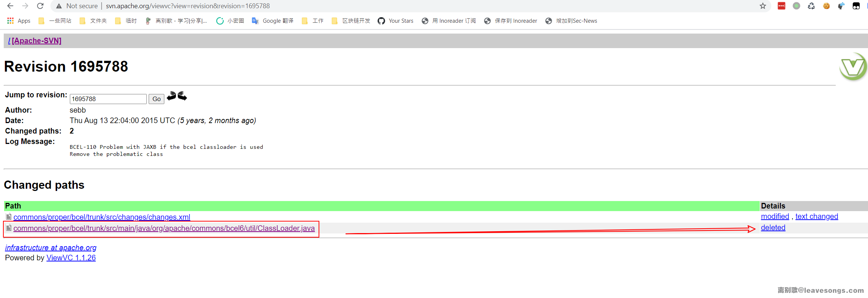Bookmark this page with the star icon
The height and width of the screenshot is (298, 868).
pyautogui.click(x=763, y=6)
